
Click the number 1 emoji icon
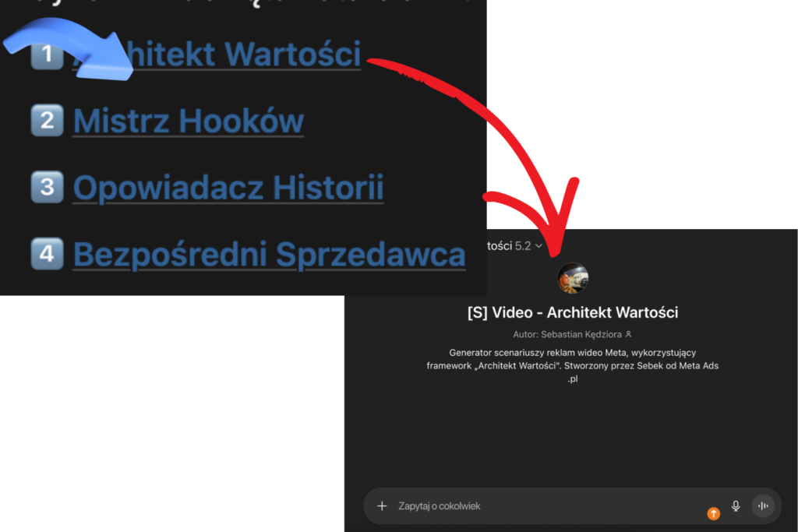47,54
